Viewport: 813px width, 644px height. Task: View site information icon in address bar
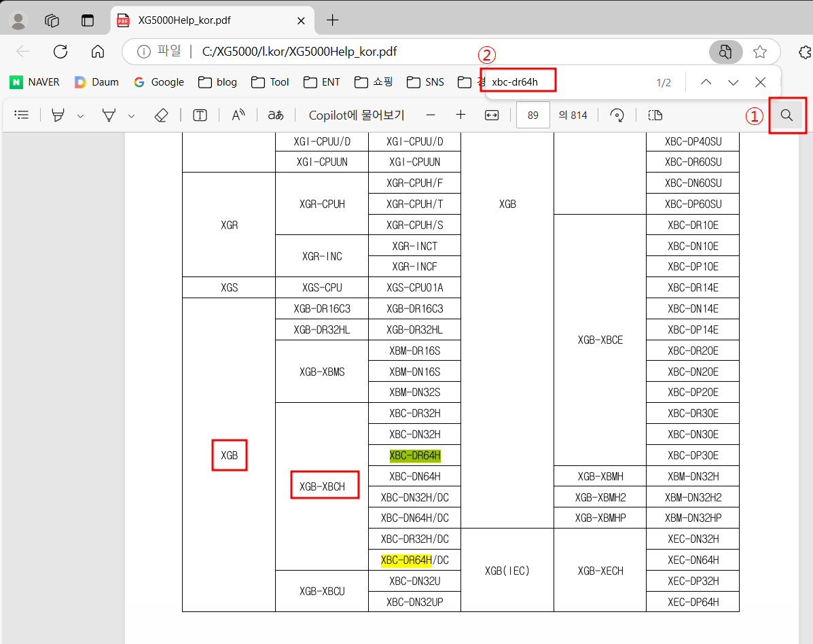pos(143,52)
